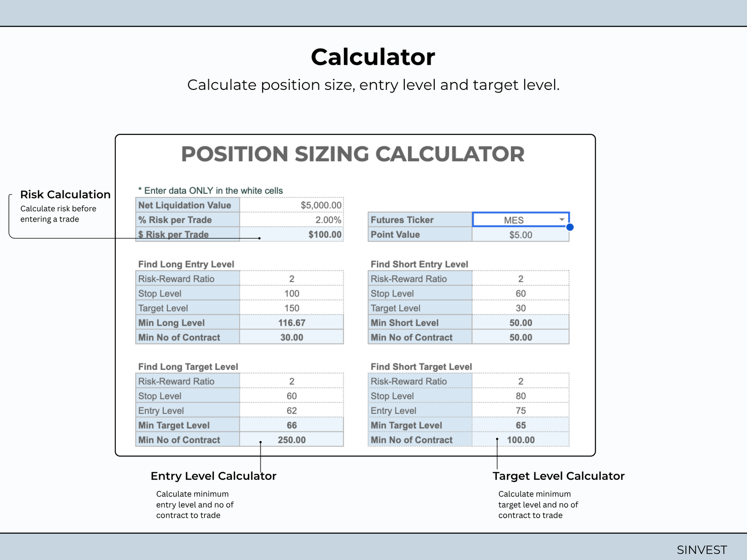This screenshot has width=747, height=560.
Task: Click Min Long Level result 116.67
Action: pyautogui.click(x=292, y=322)
